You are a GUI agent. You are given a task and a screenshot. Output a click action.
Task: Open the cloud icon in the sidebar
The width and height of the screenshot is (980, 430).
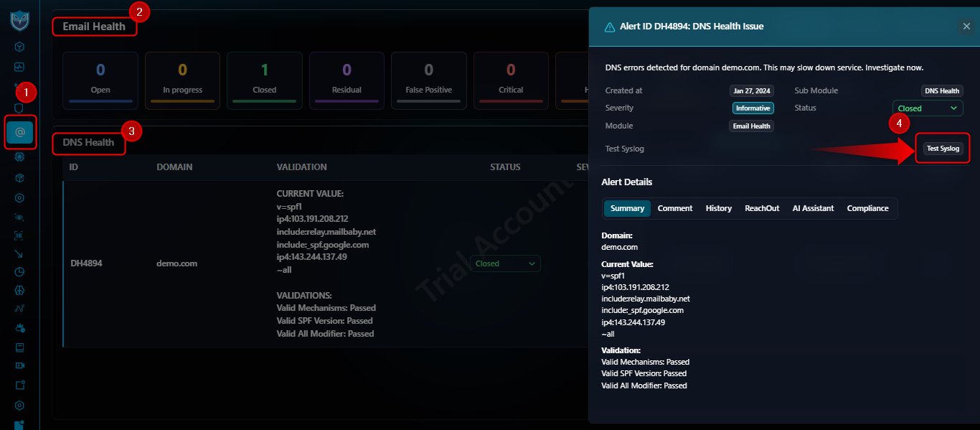20,328
